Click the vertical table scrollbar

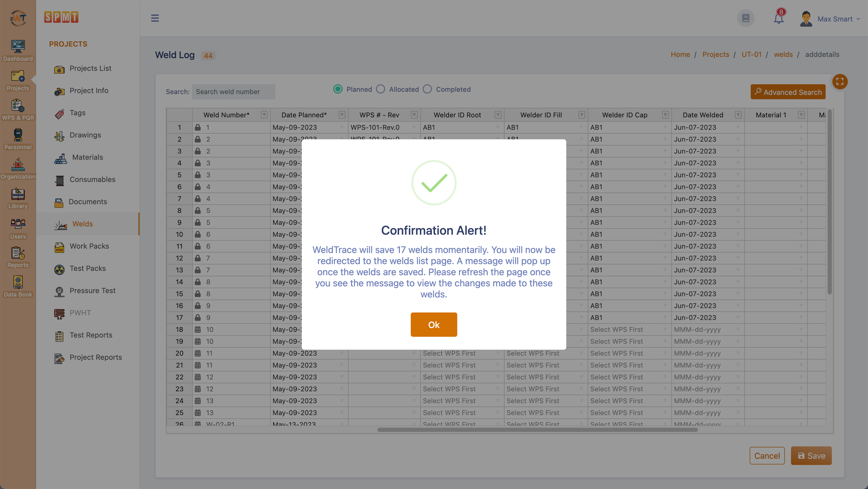pos(830,202)
